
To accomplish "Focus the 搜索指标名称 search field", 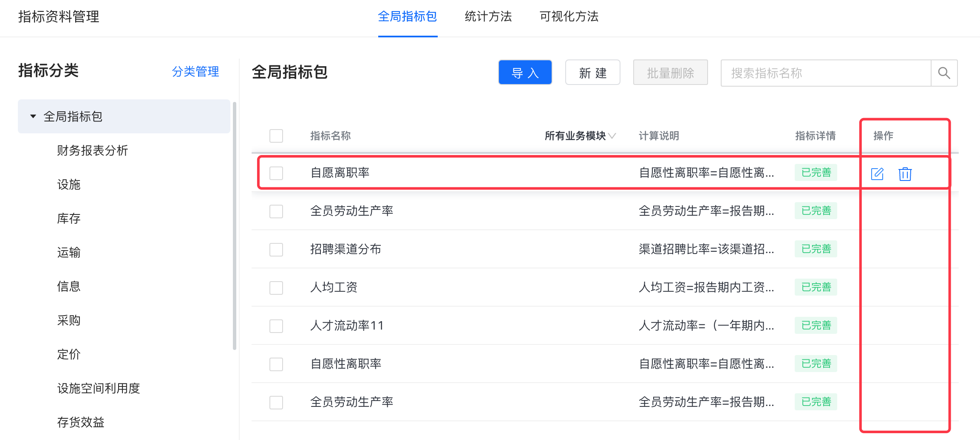I will tap(826, 73).
